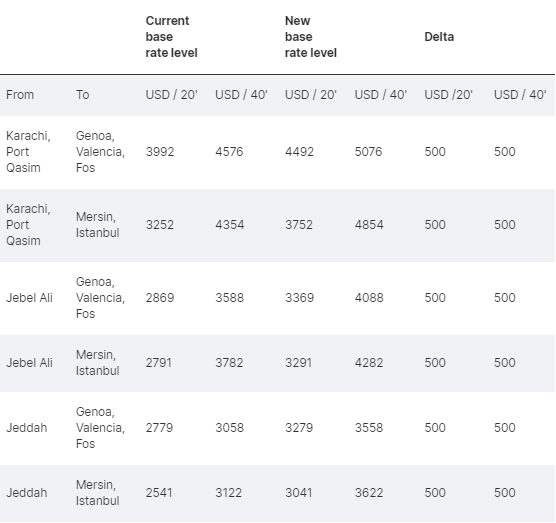The height and width of the screenshot is (523, 556).
Task: Click the 3558 new rate cell
Action: pos(369,428)
